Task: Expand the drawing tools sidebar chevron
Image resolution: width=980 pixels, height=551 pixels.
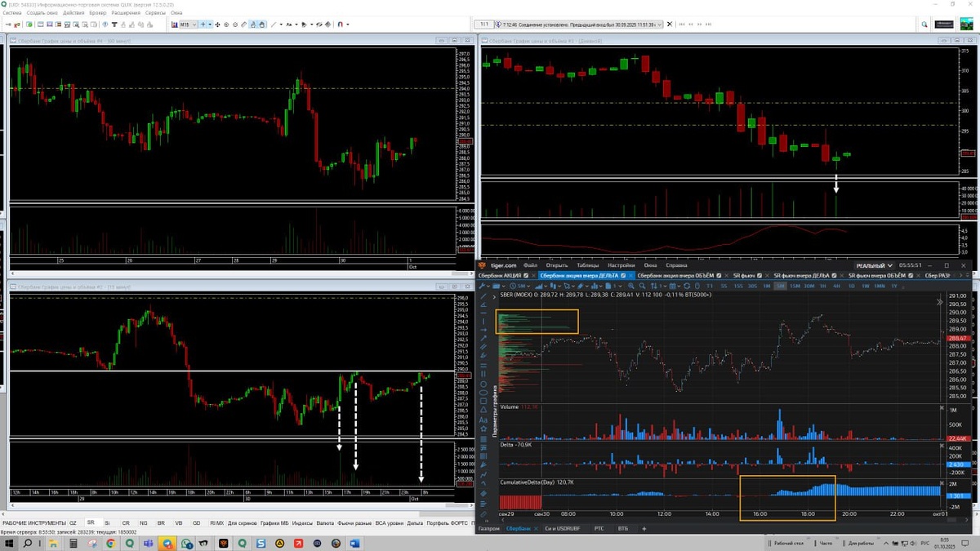Action: tap(495, 296)
